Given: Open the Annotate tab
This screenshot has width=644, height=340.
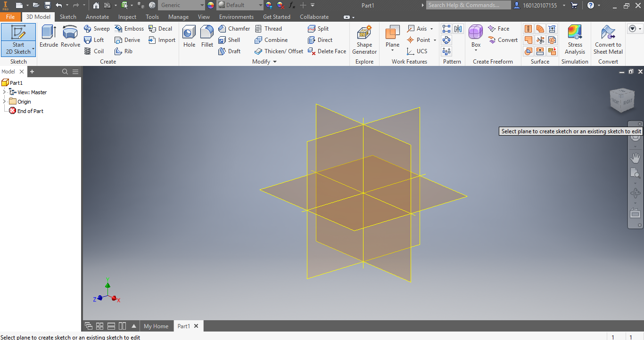Looking at the screenshot, I should pyautogui.click(x=97, y=16).
